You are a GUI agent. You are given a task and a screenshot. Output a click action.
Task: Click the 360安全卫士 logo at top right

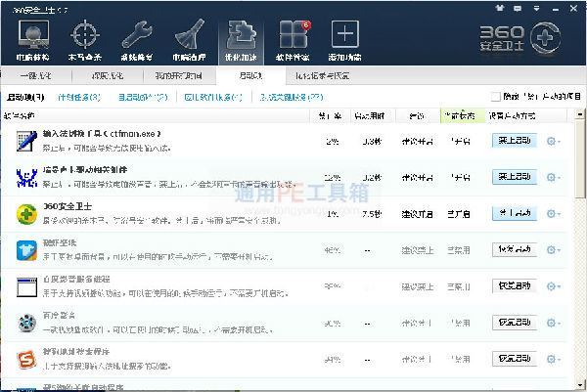[520, 38]
